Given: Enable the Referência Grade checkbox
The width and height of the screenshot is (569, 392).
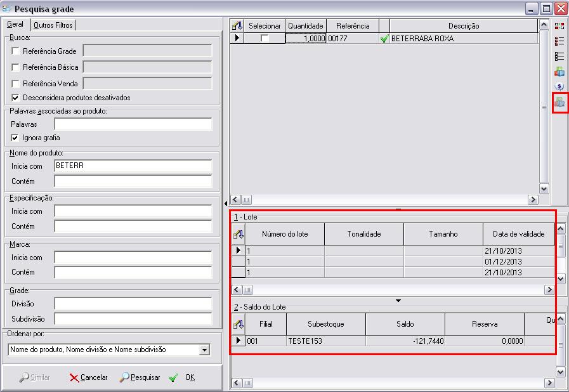Looking at the screenshot, I should pos(16,51).
